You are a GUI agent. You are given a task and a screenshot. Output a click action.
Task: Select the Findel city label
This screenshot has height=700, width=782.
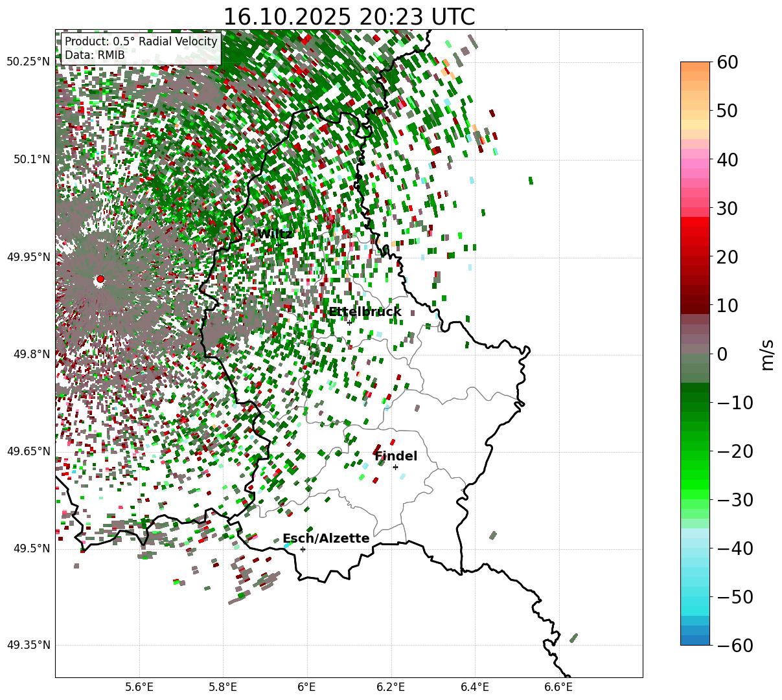tap(396, 457)
